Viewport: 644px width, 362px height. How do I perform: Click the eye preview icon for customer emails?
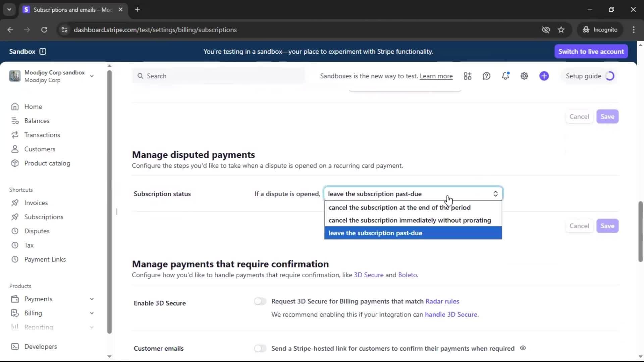[523, 348]
